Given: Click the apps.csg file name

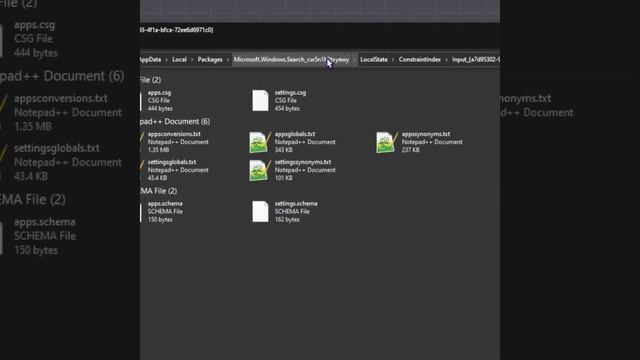Looking at the screenshot, I should [x=160, y=93].
